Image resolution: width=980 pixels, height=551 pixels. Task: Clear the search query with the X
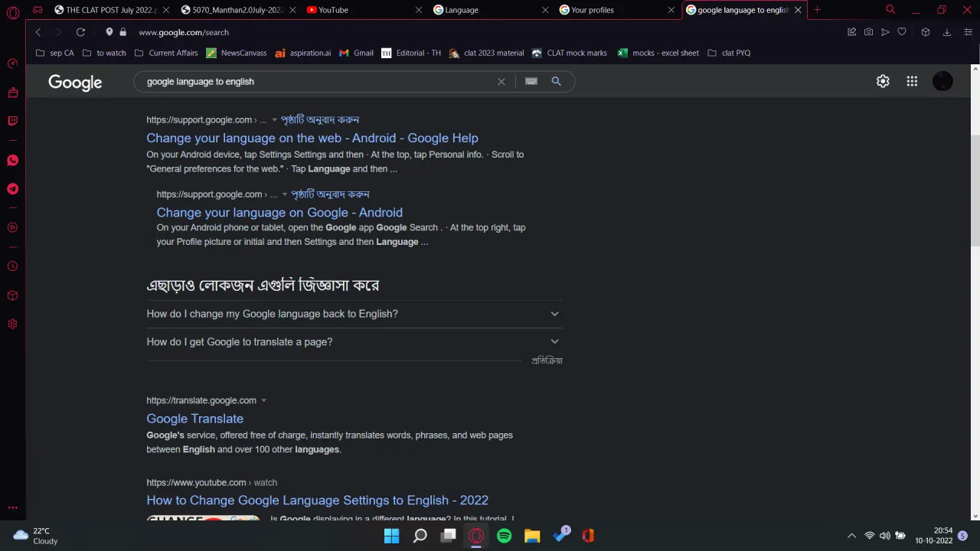pos(501,81)
